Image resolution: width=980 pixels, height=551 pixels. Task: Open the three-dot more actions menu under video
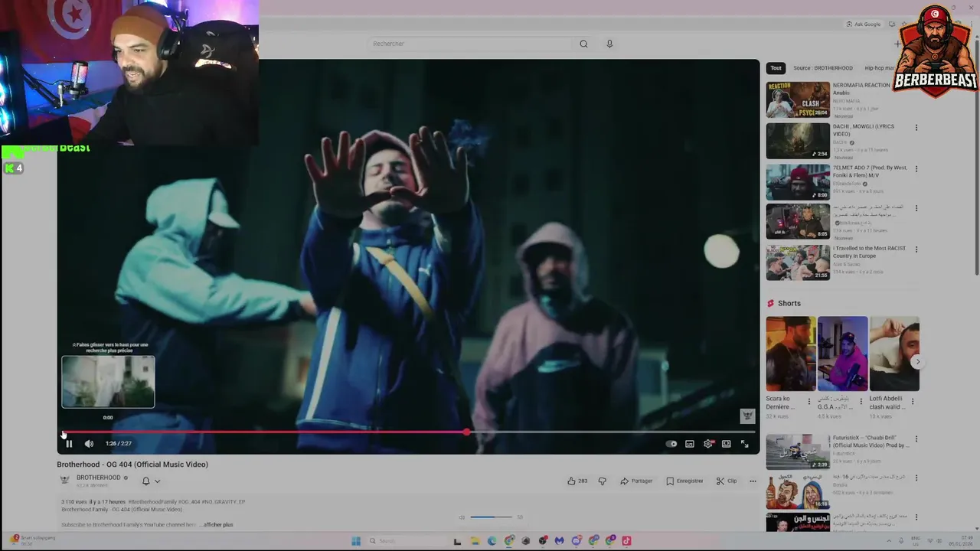coord(753,481)
